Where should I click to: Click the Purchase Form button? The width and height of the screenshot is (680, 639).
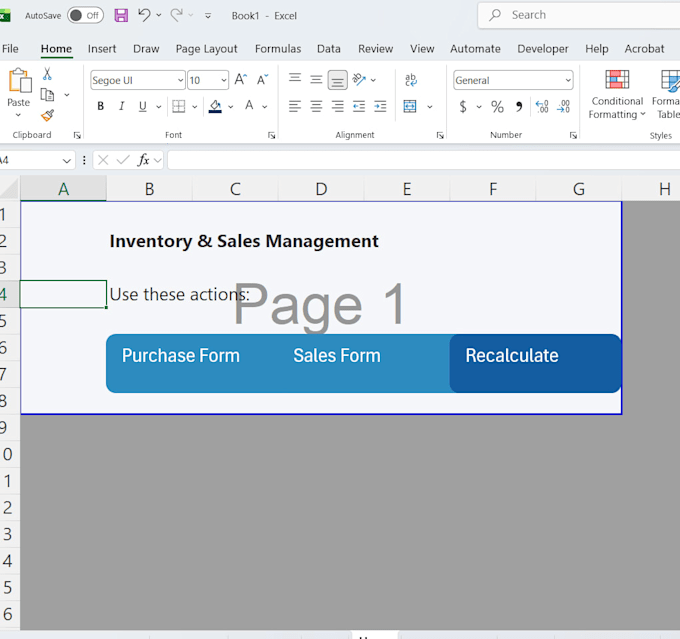point(181,356)
